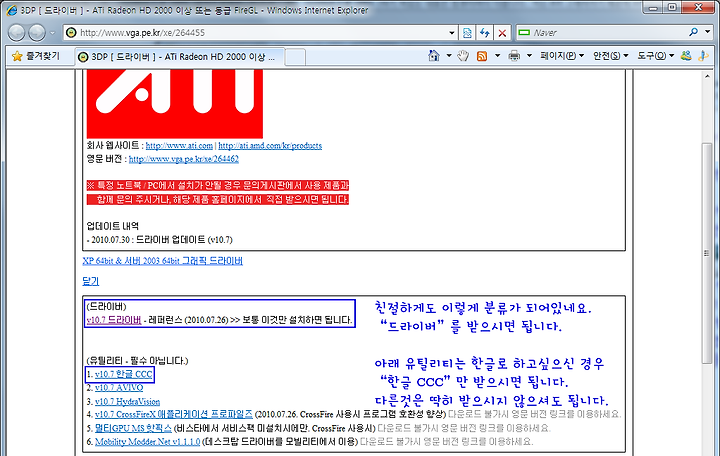Expand the Home icon dropdown arrow
The height and width of the screenshot is (456, 720).
pos(449,56)
